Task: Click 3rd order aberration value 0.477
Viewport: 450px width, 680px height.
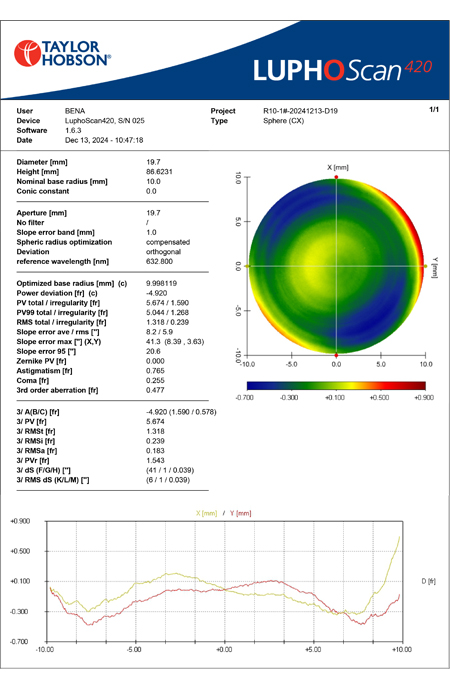Action: 155,390
